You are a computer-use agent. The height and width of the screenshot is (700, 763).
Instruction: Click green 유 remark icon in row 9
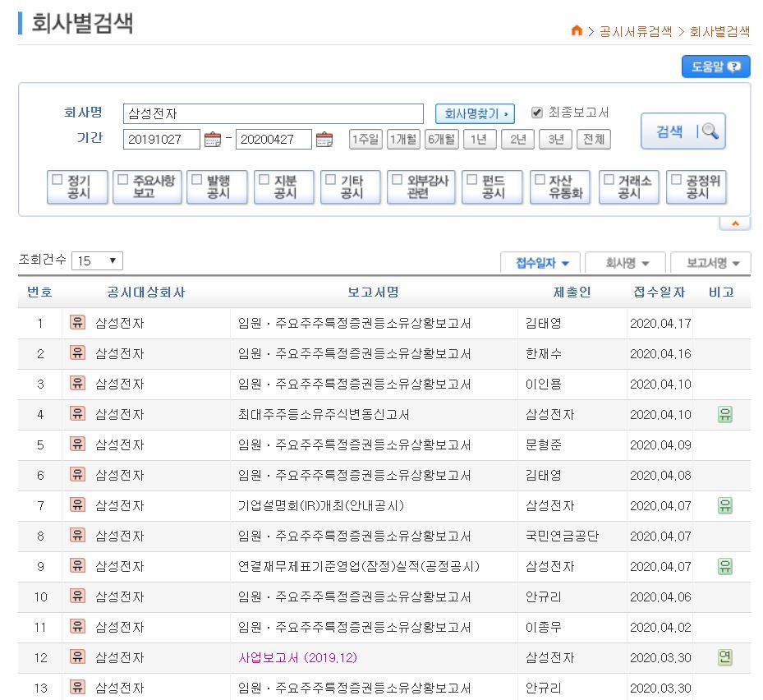725,566
